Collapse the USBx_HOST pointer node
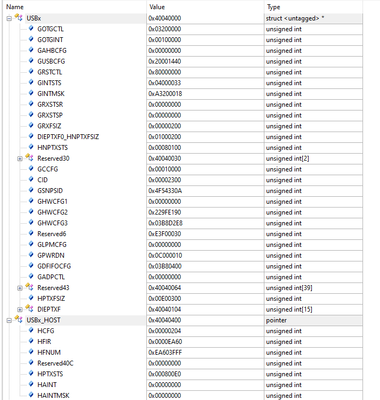The height and width of the screenshot is (400, 380). [x=9, y=320]
